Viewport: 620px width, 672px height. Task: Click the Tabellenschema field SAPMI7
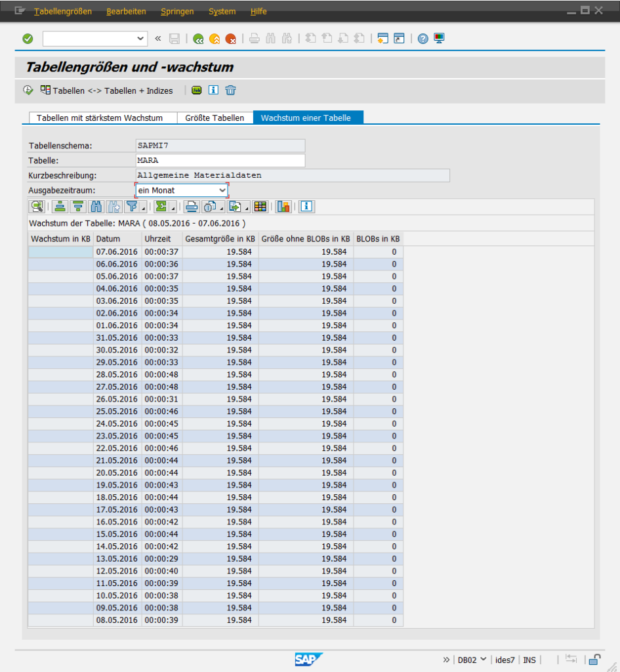(x=220, y=146)
